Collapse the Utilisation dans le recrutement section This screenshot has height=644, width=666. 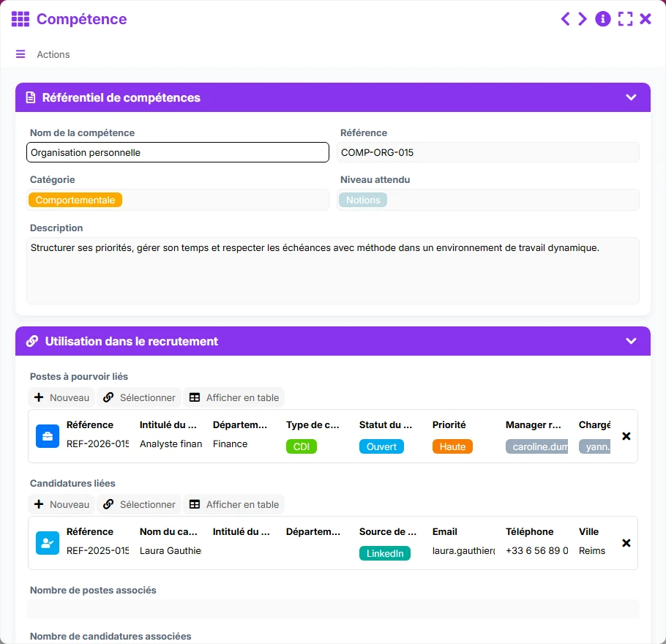click(x=631, y=341)
